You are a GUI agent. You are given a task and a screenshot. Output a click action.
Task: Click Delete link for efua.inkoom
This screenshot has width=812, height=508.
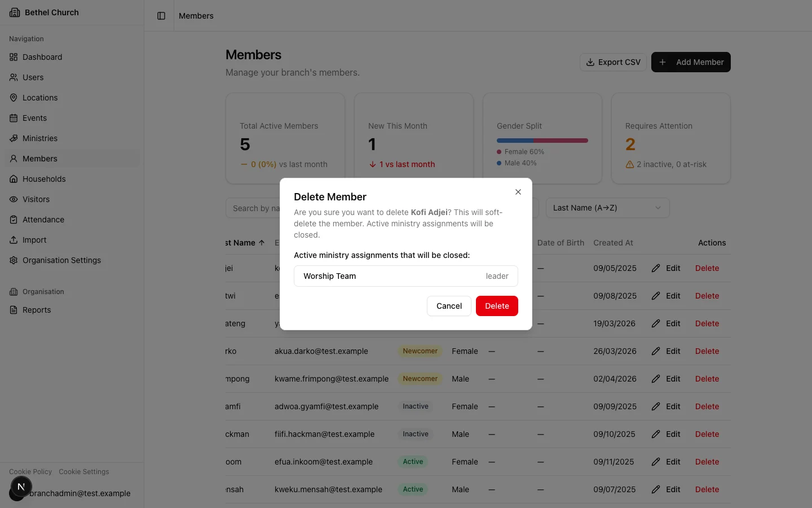point(707,462)
